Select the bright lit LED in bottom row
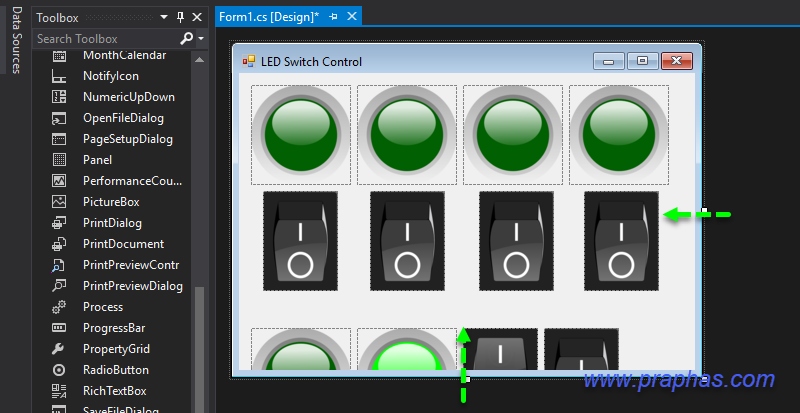This screenshot has width=800, height=413. tap(407, 349)
